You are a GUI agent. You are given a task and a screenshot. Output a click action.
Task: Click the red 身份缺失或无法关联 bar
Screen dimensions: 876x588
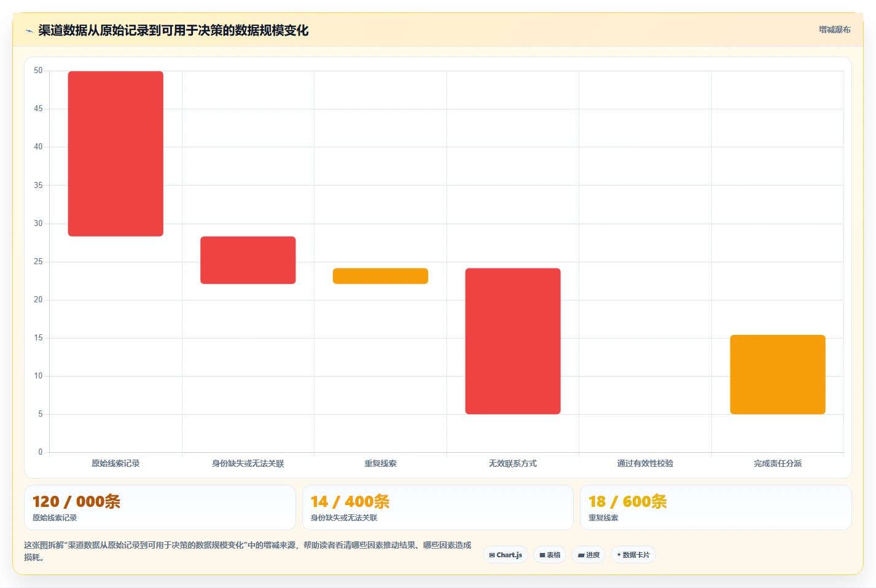248,260
